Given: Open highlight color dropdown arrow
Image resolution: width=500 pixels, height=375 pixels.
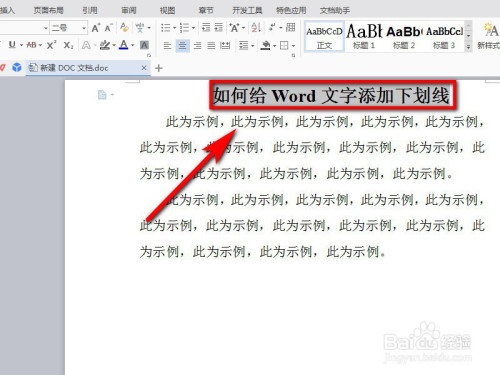Looking at the screenshot, I should click(114, 45).
